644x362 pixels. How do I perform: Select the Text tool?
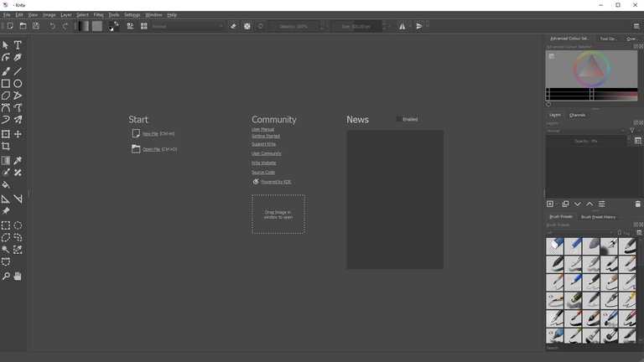[x=18, y=45]
